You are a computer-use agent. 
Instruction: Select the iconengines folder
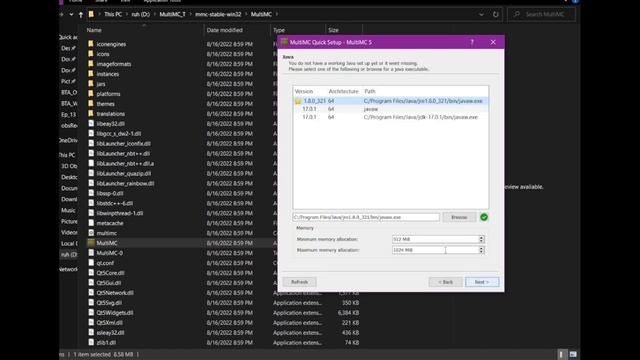click(111, 44)
